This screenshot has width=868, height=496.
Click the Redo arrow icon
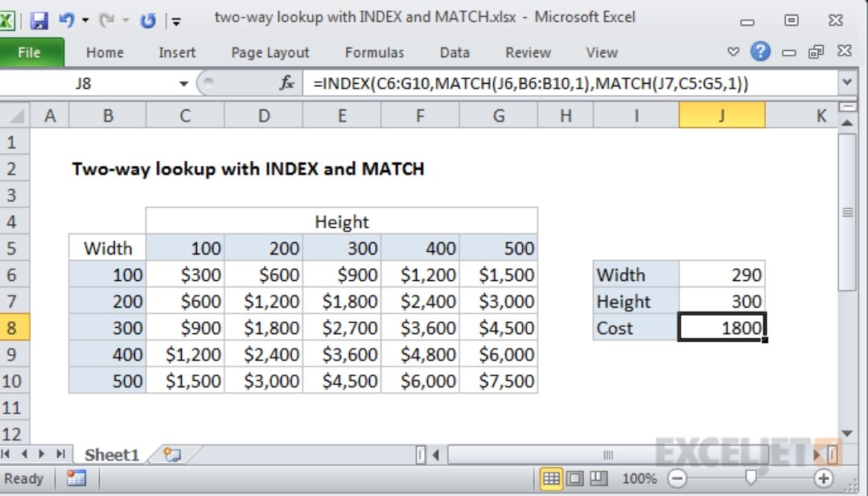(105, 20)
